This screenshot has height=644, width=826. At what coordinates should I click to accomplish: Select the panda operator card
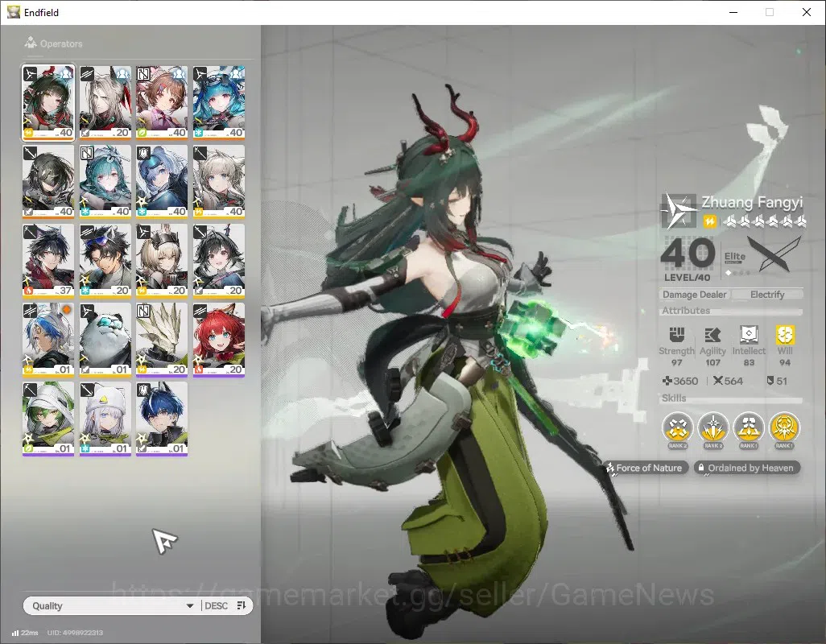pos(105,340)
